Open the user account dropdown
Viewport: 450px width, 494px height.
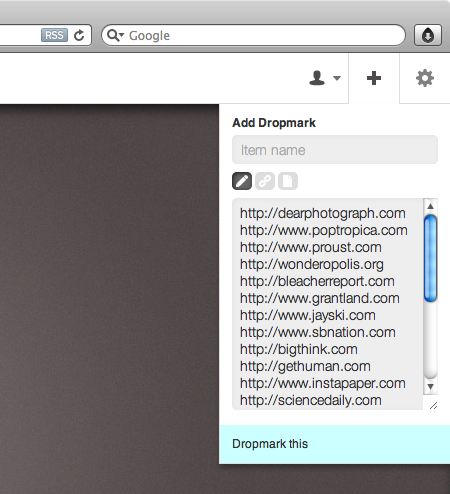(325, 78)
